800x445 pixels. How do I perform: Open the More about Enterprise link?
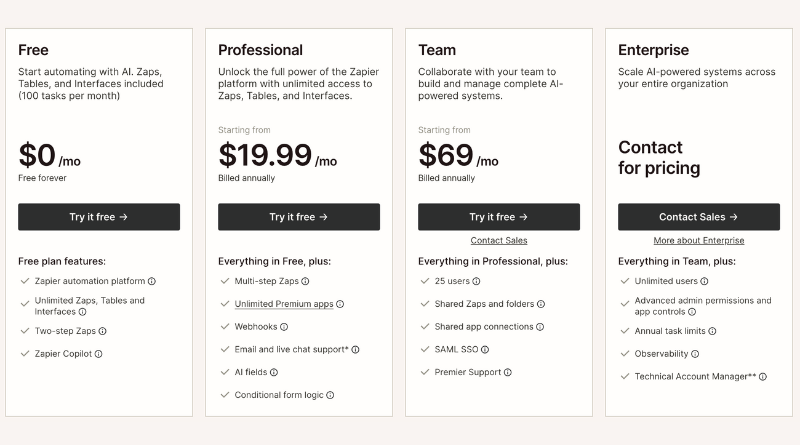[699, 241]
